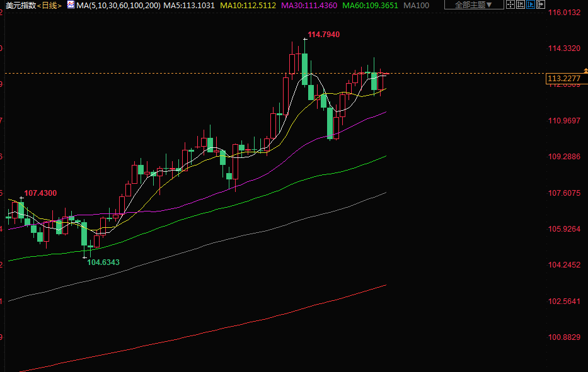Click the range measurement icon
Image resolution: width=588 pixels, height=372 pixels.
point(522,5)
